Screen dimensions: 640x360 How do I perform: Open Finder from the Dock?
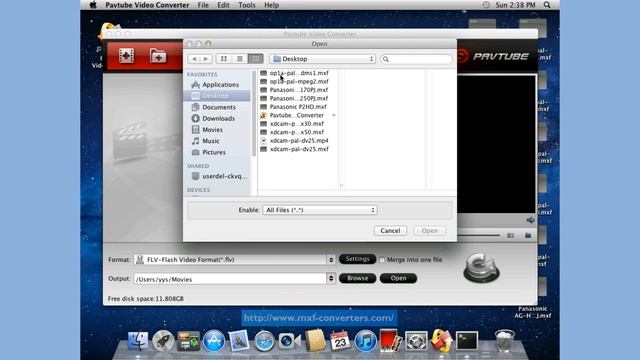click(138, 341)
